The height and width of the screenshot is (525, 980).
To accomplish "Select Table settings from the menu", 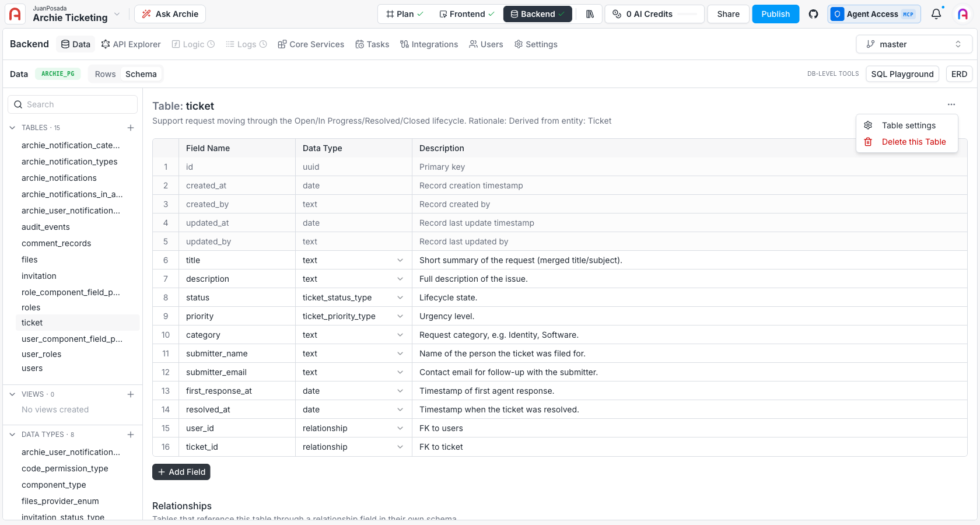I will click(907, 125).
